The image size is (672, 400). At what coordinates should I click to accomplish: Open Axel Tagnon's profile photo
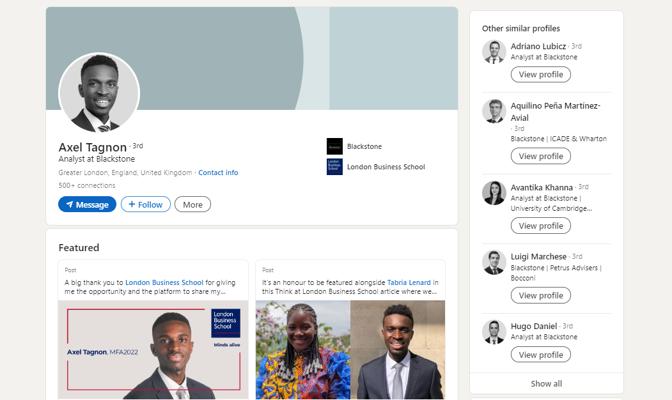click(x=99, y=92)
